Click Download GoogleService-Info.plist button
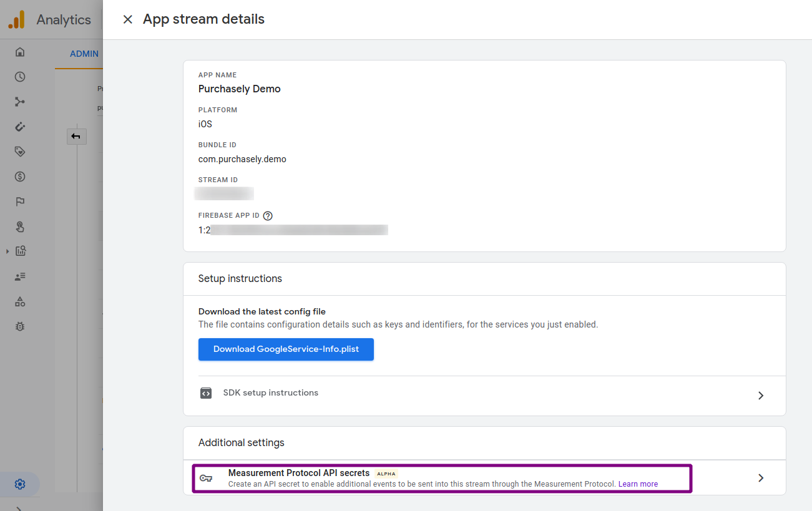Viewport: 812px width, 511px height. (x=286, y=349)
